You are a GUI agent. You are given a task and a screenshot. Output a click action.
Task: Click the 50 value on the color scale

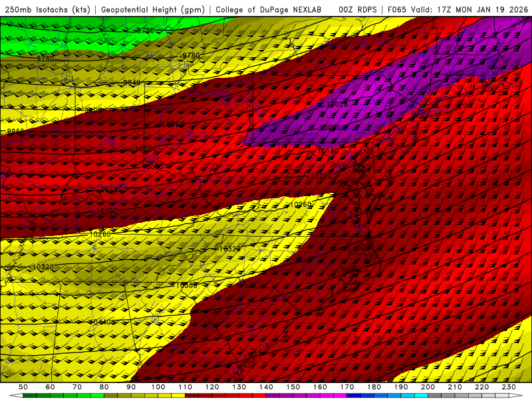[23, 387]
